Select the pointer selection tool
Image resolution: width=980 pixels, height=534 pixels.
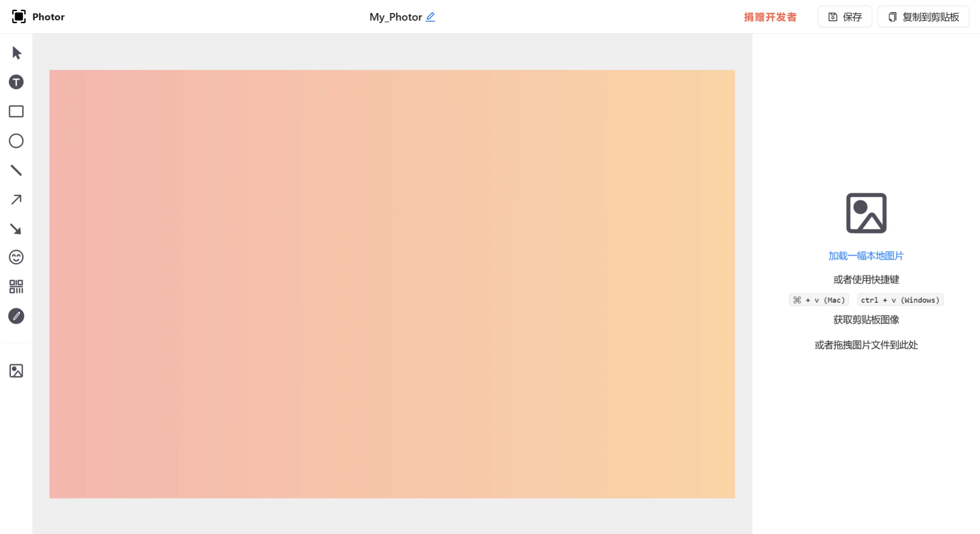pos(16,53)
